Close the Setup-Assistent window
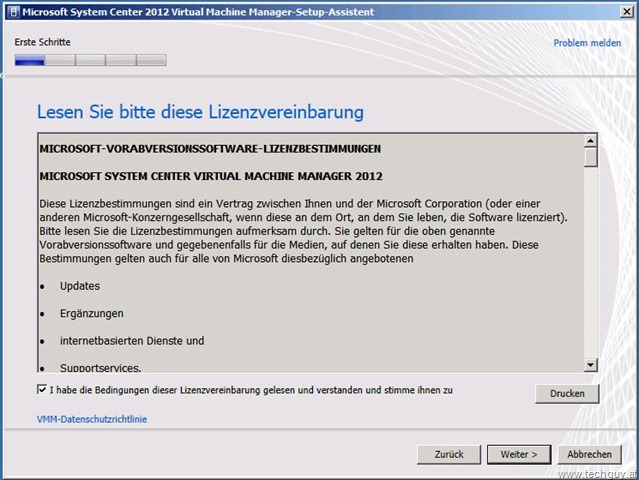Screen dimensions: 639x480 627,12
